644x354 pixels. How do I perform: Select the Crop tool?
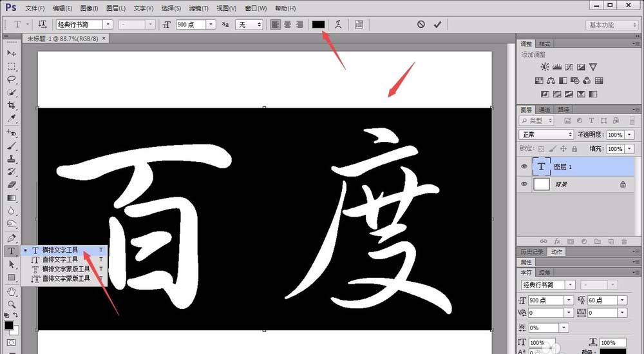pos(11,105)
